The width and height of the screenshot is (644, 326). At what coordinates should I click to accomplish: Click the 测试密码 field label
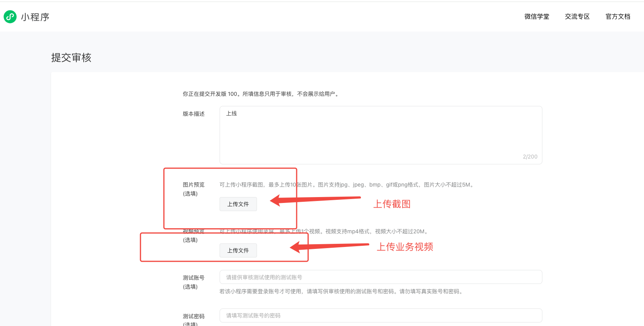point(194,316)
